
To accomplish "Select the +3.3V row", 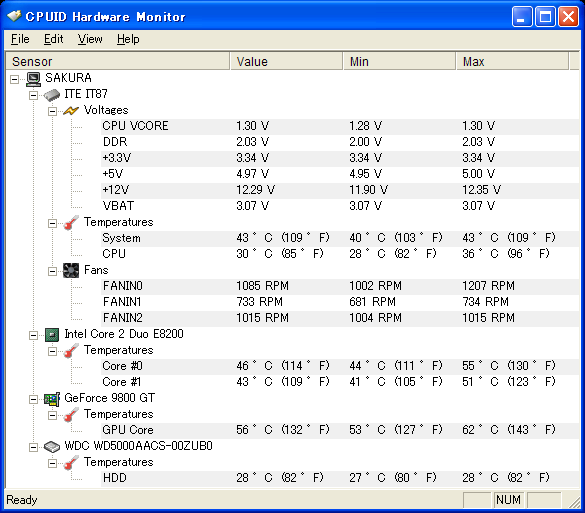I will click(x=340, y=159).
